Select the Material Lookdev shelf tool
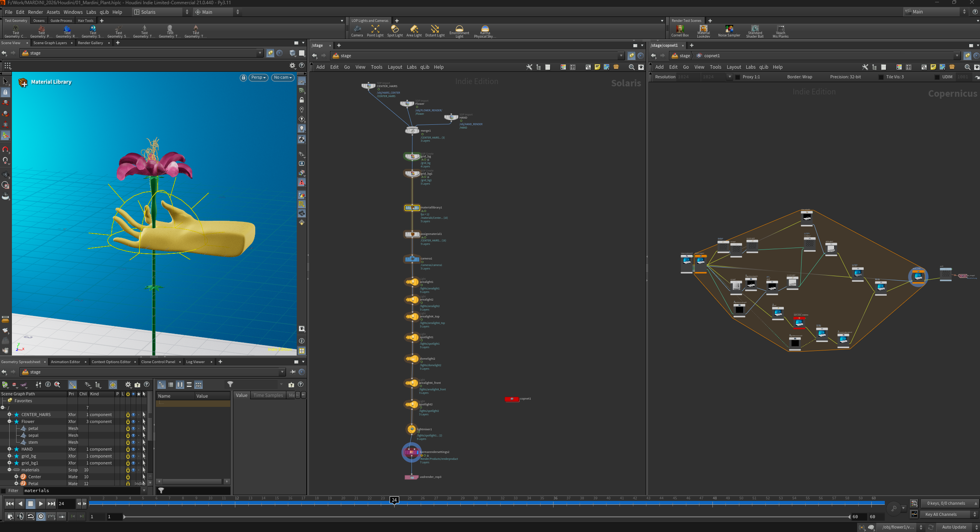Viewport: 980px width, 532px height. point(703,31)
